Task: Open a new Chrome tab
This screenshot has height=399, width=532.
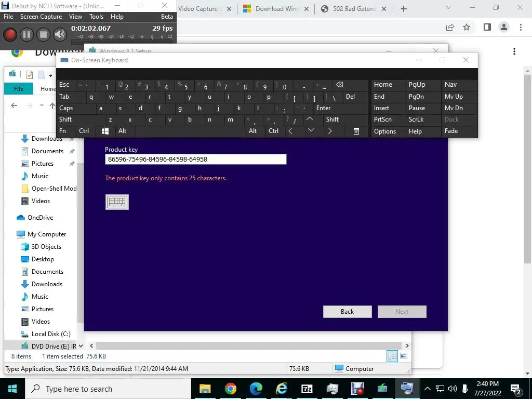Action: pyautogui.click(x=403, y=9)
